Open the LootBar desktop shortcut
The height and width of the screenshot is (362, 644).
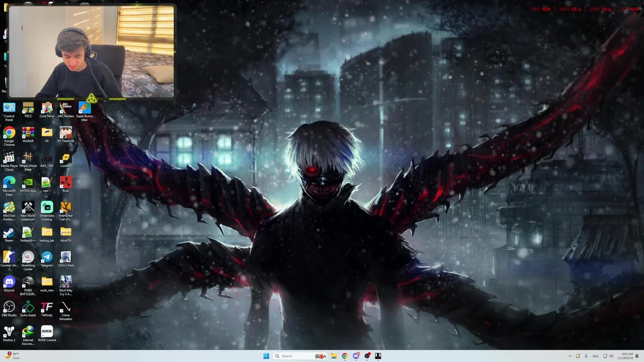point(66,160)
